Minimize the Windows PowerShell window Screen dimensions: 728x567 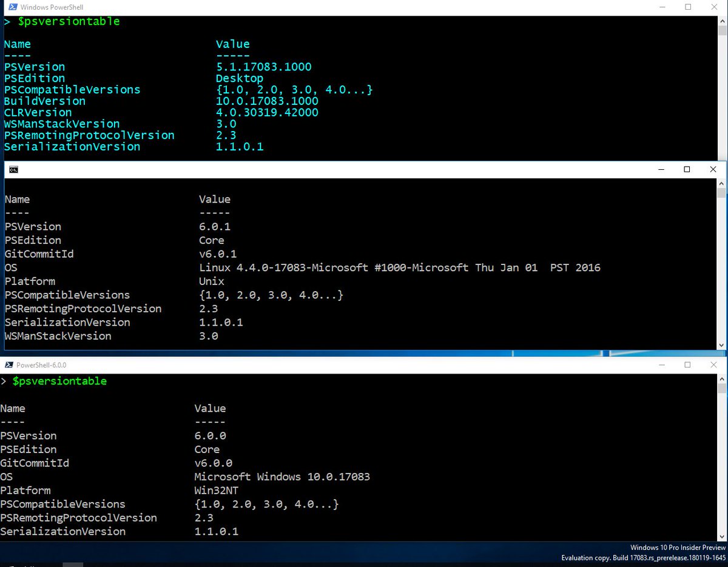click(x=661, y=7)
